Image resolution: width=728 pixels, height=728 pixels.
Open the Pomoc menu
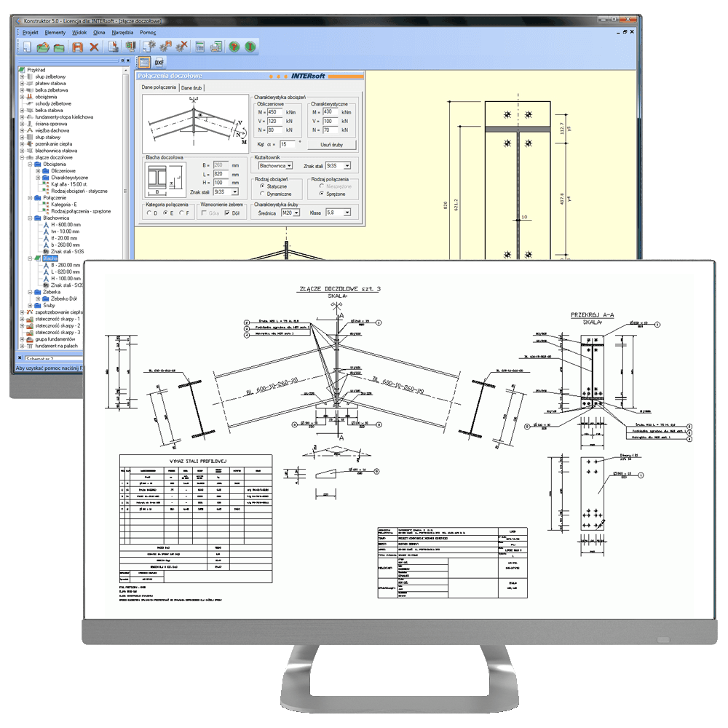[148, 33]
